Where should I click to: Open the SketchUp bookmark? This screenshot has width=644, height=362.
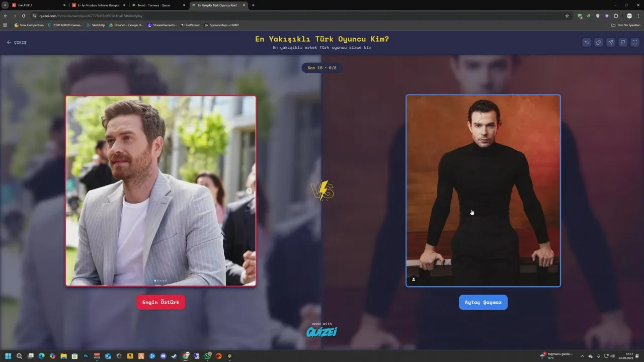coord(95,25)
